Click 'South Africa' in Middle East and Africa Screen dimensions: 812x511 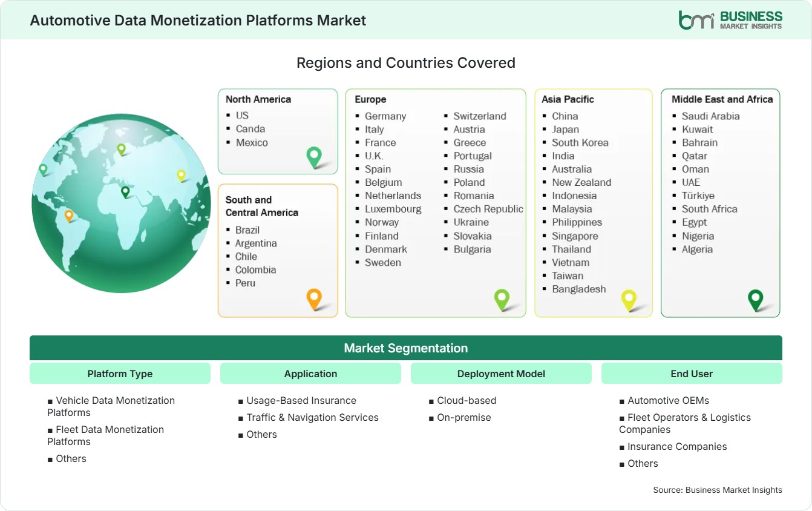(x=710, y=209)
